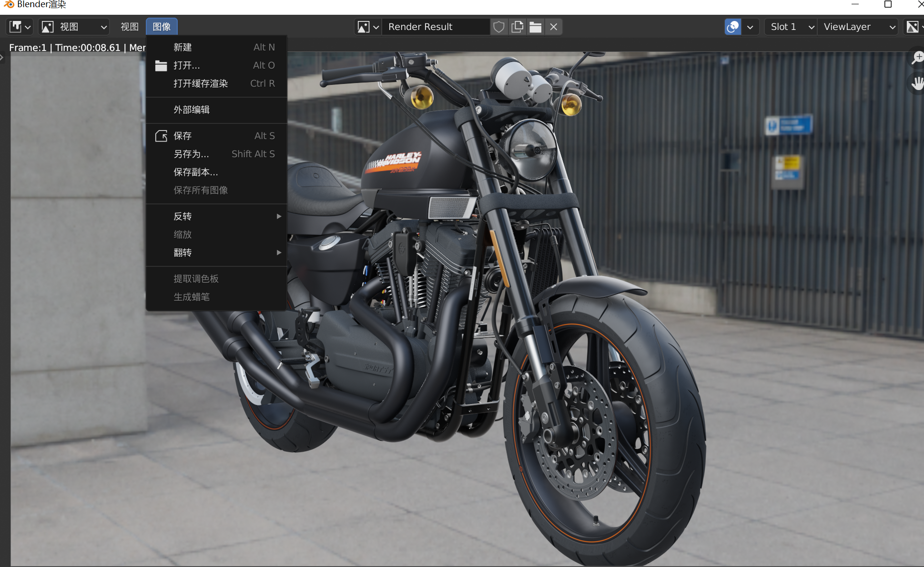Select 外部编辑 menu entry
The image size is (924, 567).
[x=216, y=110]
